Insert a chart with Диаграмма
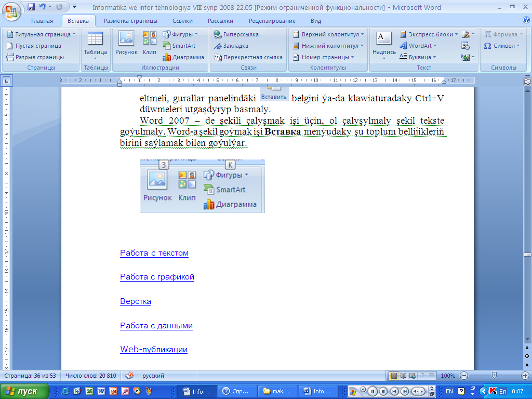This screenshot has width=532, height=399. 183,57
